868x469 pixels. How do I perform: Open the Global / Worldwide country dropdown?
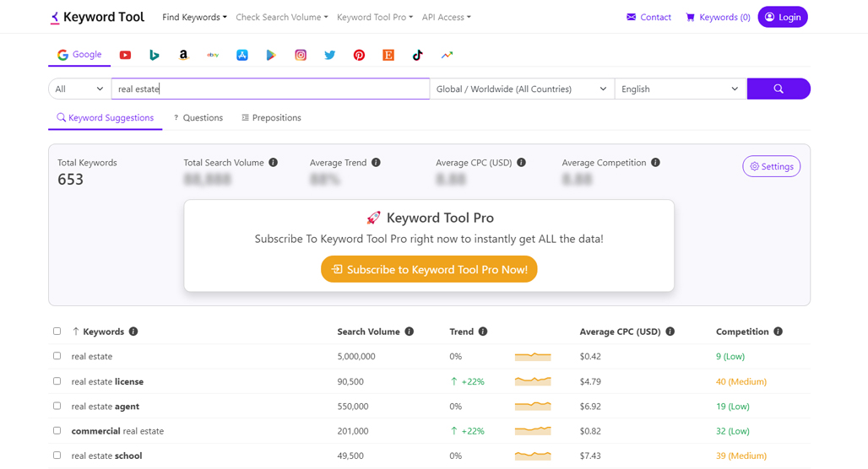point(522,89)
